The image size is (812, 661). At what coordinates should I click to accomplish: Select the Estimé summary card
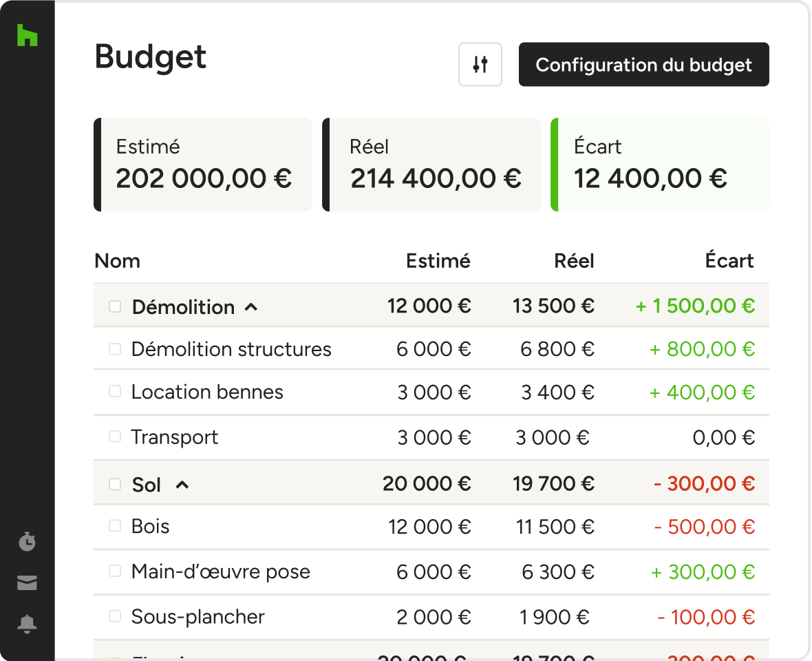tap(203, 165)
